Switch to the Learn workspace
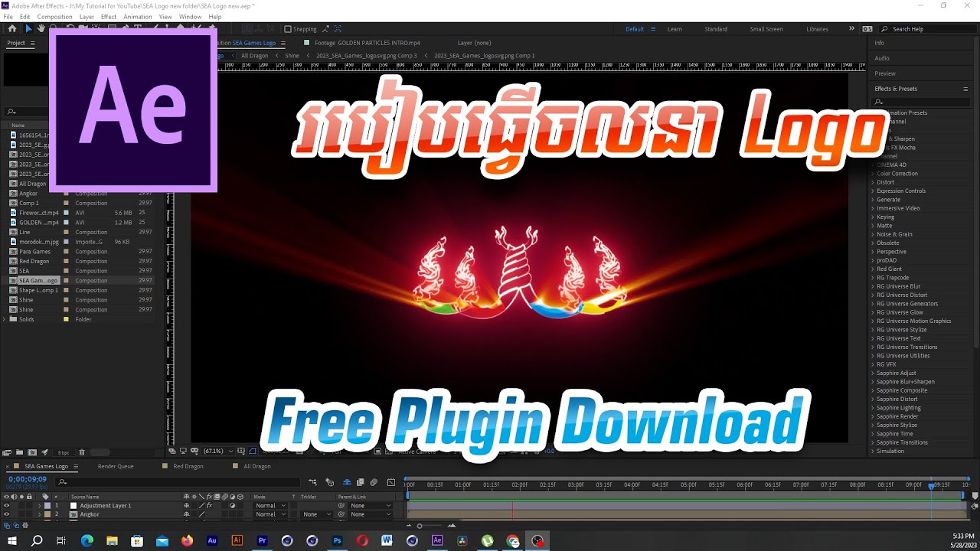Image resolution: width=980 pixels, height=551 pixels. 675,29
